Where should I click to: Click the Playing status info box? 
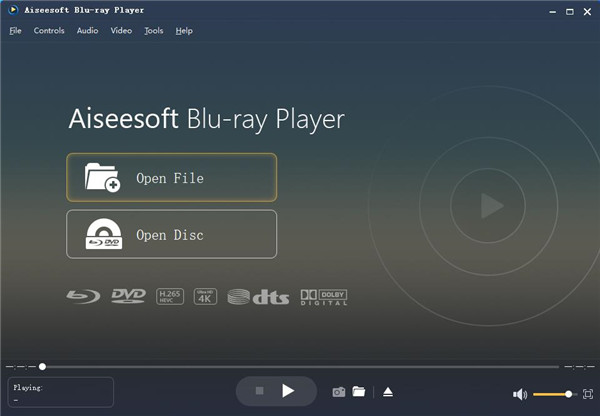pos(60,392)
